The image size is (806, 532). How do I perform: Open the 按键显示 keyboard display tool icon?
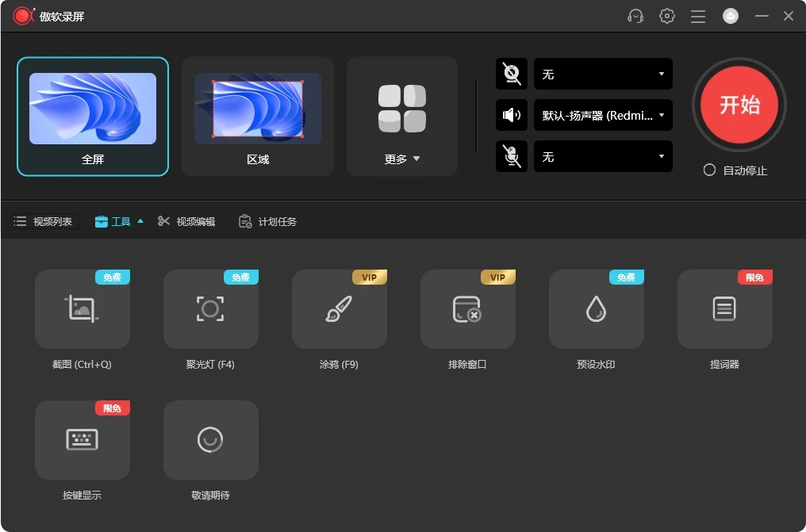[x=82, y=439]
